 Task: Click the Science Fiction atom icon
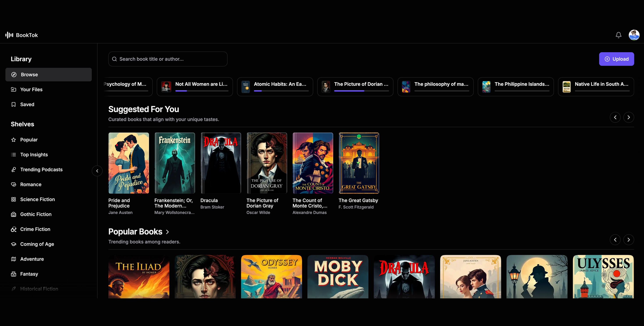[14, 199]
